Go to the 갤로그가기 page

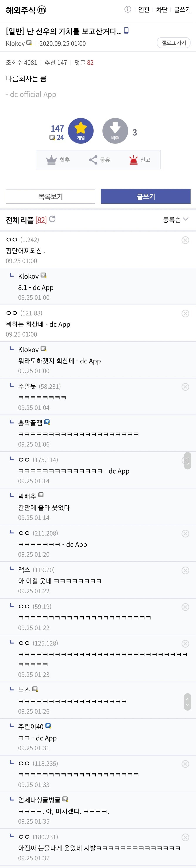[173, 43]
